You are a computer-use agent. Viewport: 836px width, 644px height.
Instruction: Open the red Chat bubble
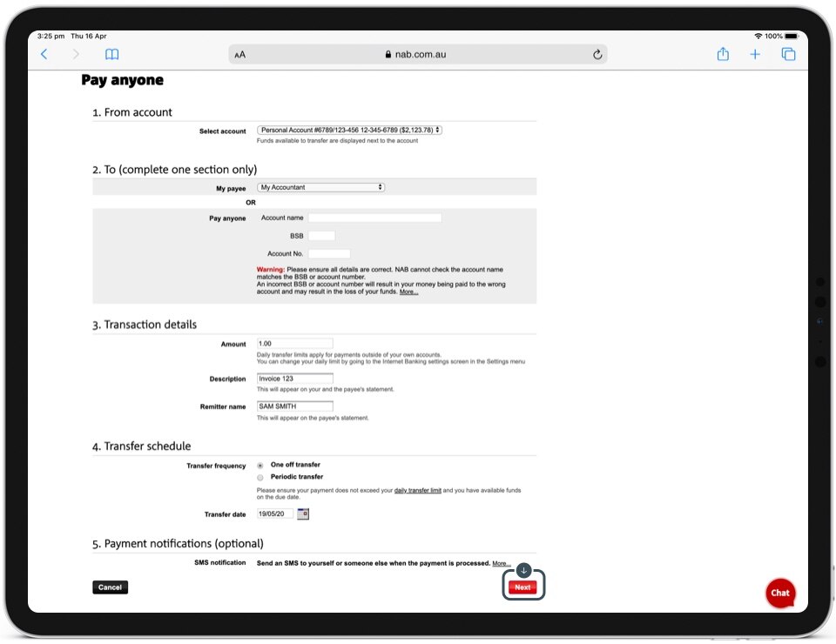779,593
